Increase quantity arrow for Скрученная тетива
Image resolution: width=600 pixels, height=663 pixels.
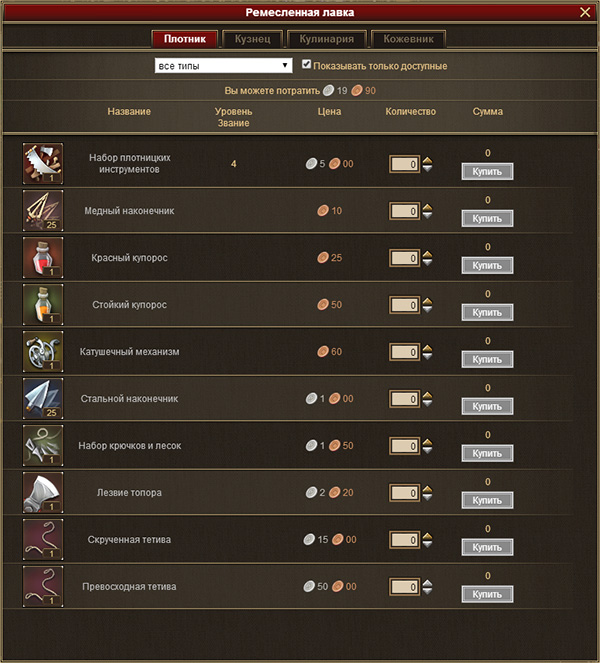pyautogui.click(x=427, y=536)
